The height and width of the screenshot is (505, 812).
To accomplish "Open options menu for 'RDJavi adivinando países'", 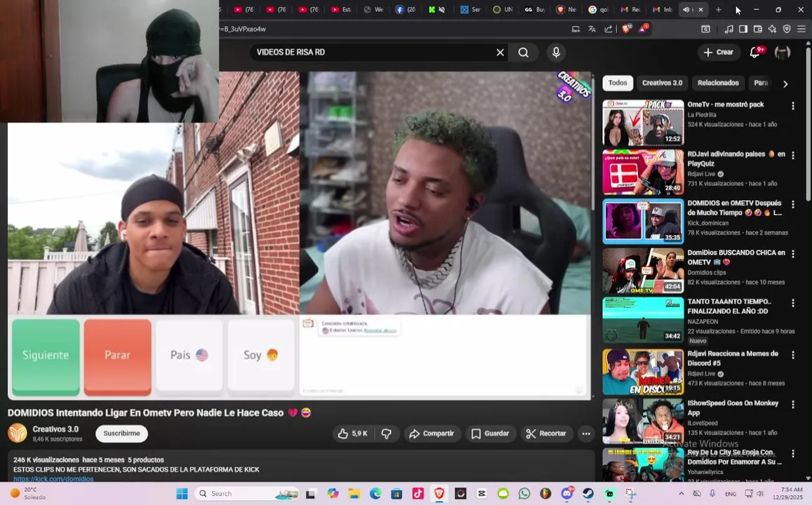I will [x=793, y=155].
